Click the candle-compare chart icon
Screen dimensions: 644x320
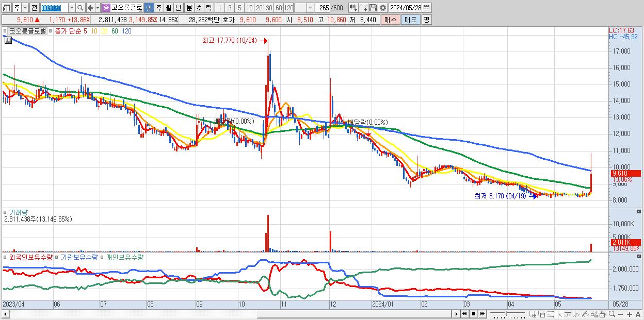[x=353, y=8]
